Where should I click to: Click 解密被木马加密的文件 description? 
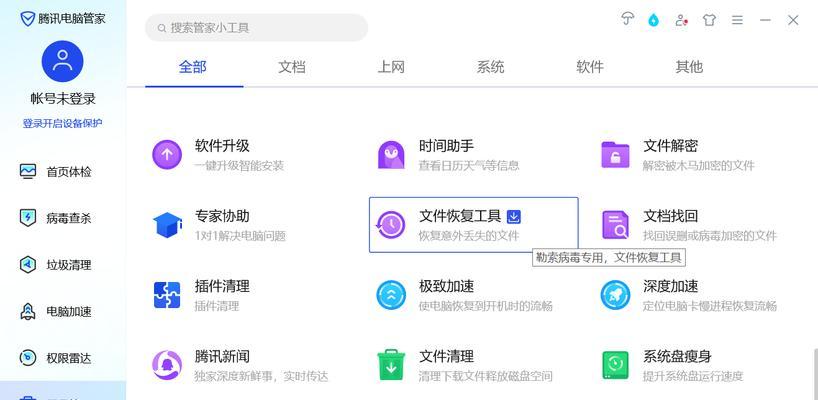[x=699, y=166]
